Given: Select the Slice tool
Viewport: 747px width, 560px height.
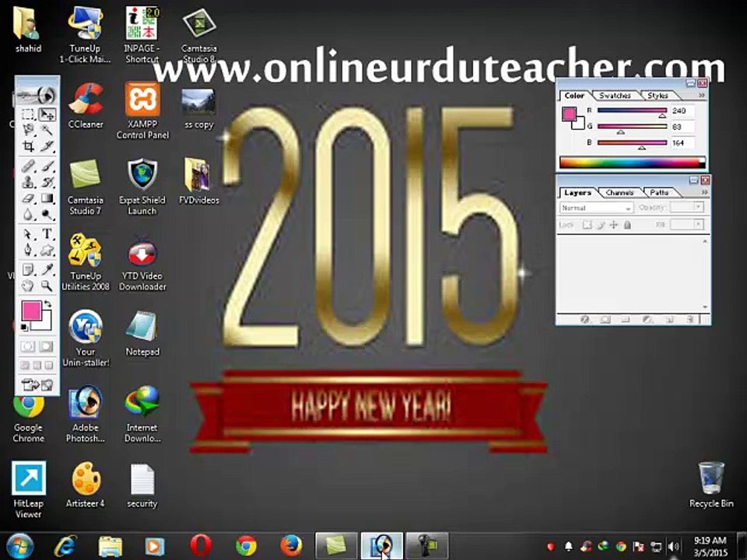Looking at the screenshot, I should pos(47,145).
